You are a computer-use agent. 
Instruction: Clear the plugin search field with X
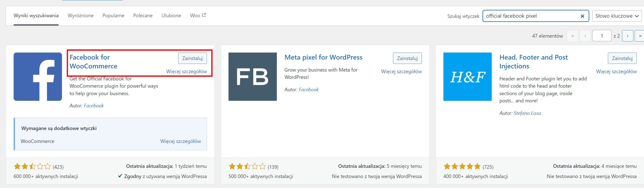pos(582,16)
